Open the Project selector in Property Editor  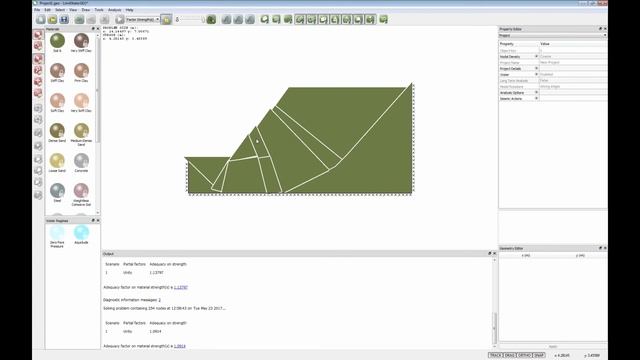pyautogui.click(x=553, y=36)
